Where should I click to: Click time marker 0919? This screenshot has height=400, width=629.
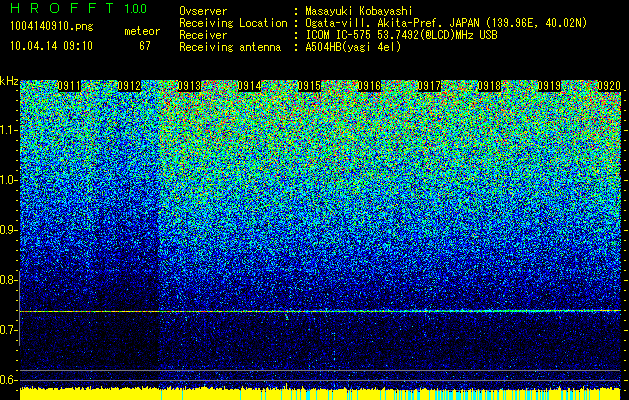click(x=549, y=86)
